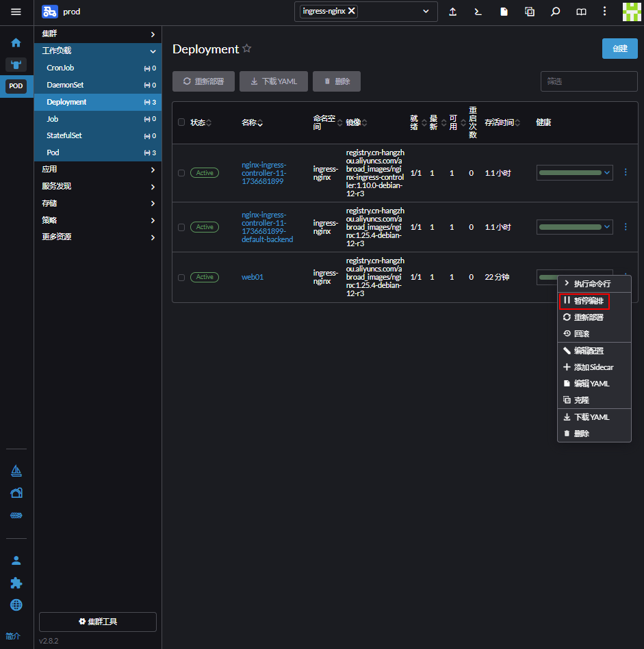
Task: Open the user and auth icon
Action: click(16, 560)
